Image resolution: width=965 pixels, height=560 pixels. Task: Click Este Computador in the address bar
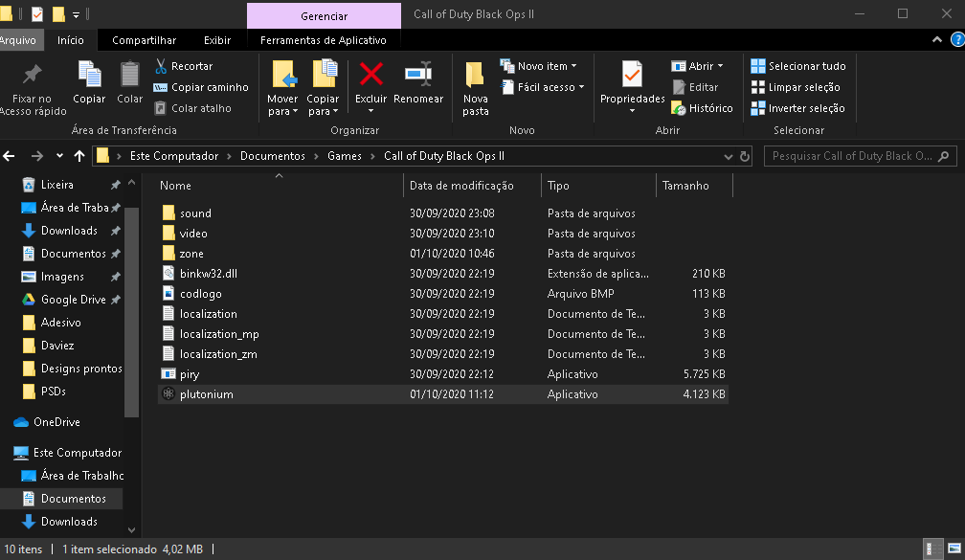174,156
